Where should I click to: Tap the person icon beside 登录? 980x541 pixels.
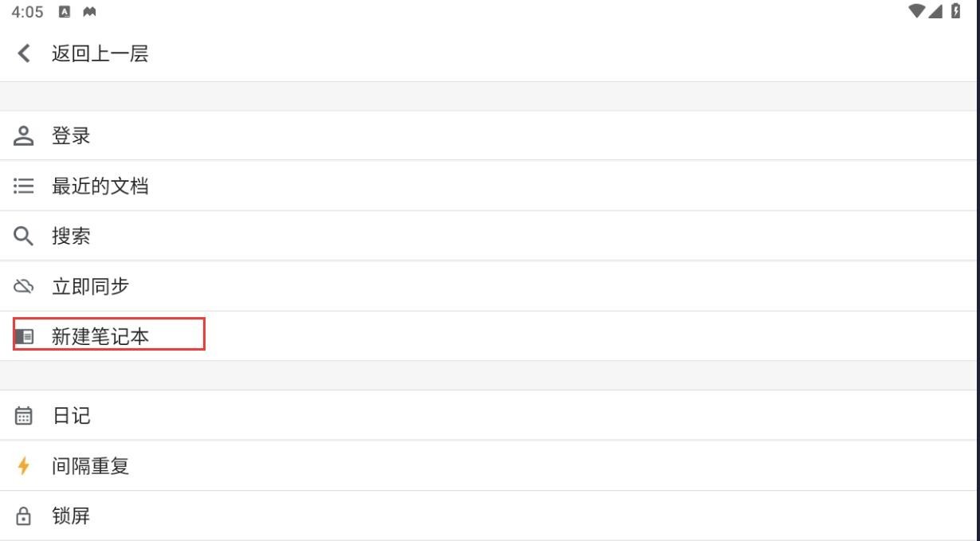(24, 135)
